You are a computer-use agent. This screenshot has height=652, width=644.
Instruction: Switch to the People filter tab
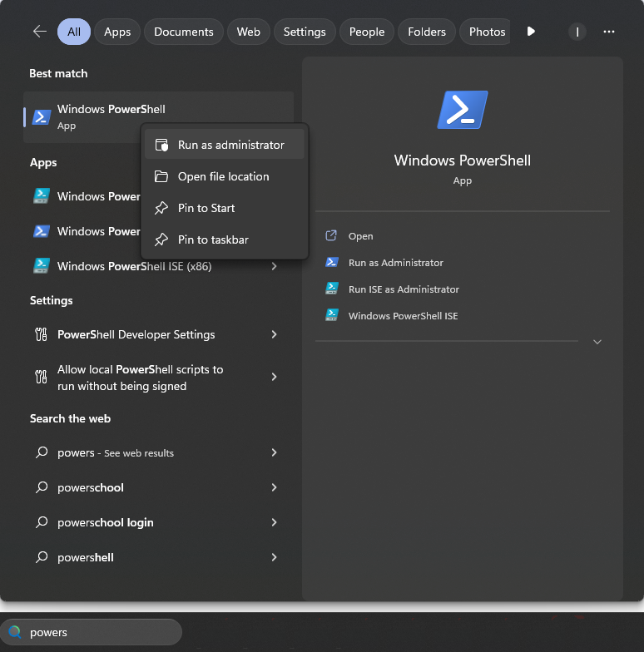(366, 32)
